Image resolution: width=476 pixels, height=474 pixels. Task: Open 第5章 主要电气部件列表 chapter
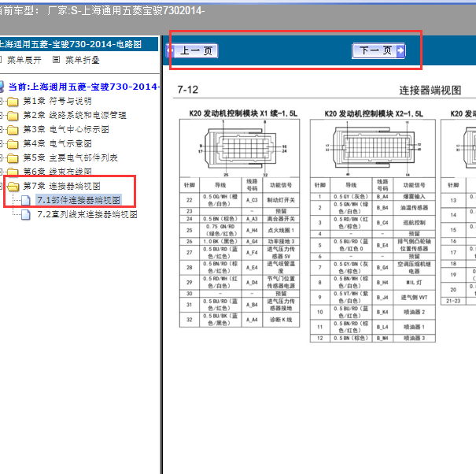coord(71,157)
